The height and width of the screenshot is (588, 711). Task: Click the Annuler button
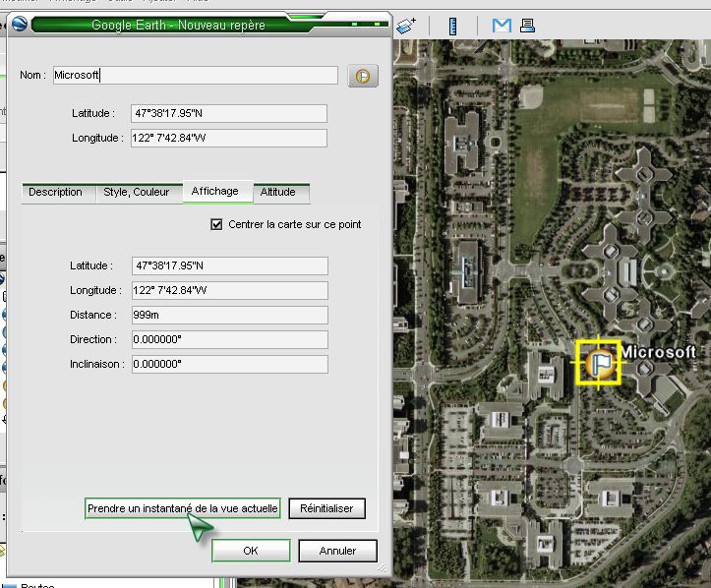pos(337,551)
